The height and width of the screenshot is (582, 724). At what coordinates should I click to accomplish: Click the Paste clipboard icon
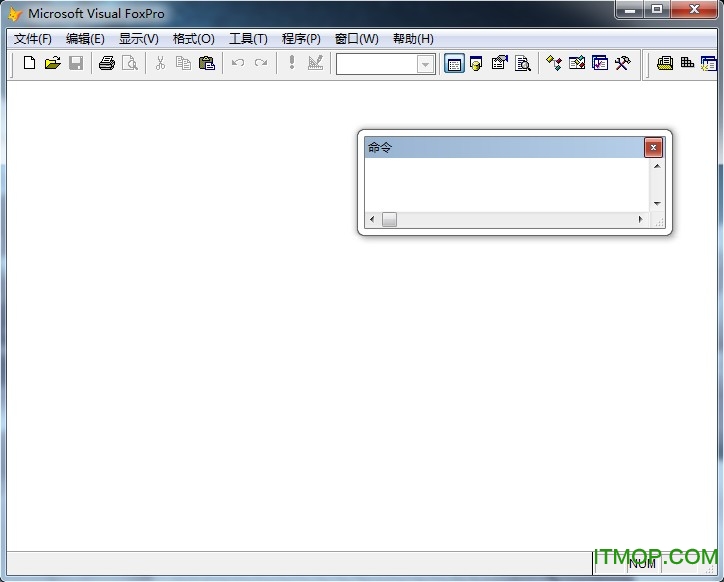click(x=206, y=63)
